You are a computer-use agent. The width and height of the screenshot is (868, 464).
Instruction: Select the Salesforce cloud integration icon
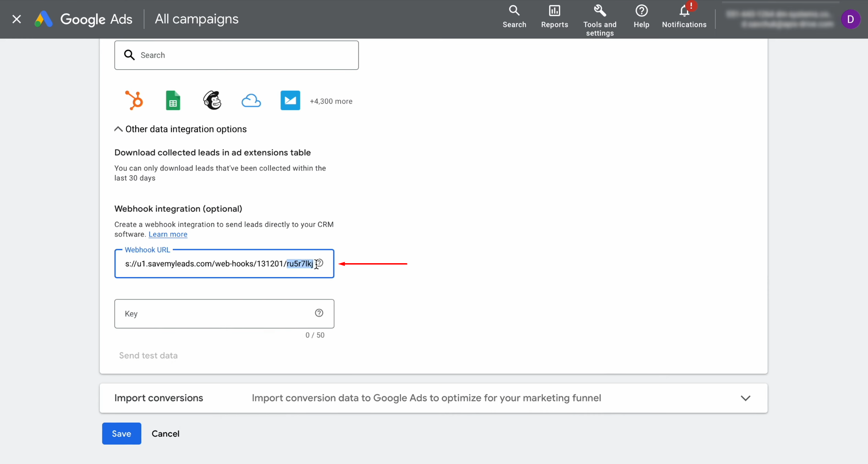(x=251, y=101)
